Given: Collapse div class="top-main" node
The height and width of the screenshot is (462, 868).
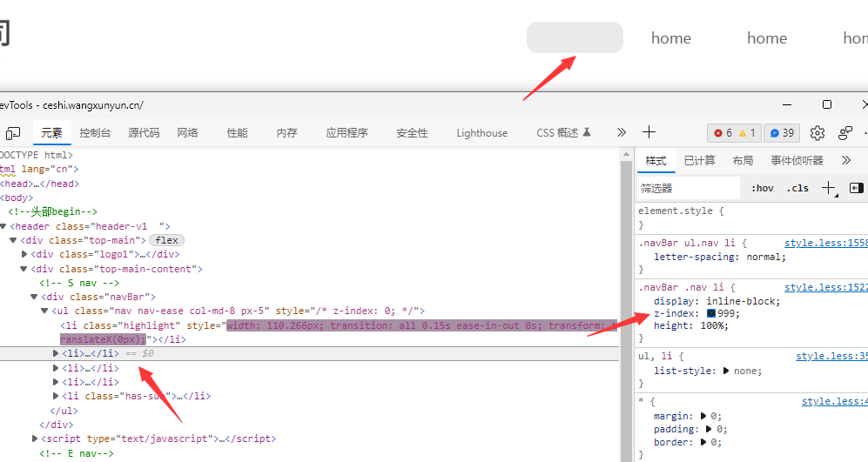Looking at the screenshot, I should 14,240.
